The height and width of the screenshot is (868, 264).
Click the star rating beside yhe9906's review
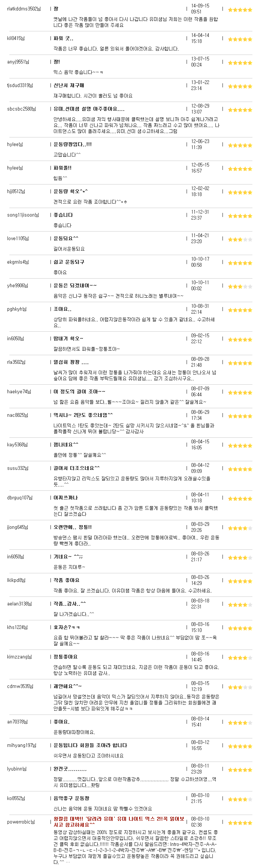coord(240,286)
